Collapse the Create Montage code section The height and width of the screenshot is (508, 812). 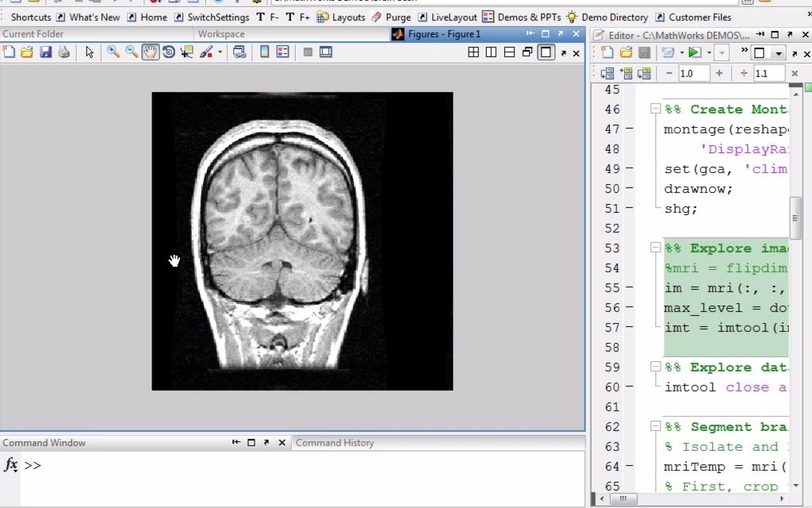(656, 109)
